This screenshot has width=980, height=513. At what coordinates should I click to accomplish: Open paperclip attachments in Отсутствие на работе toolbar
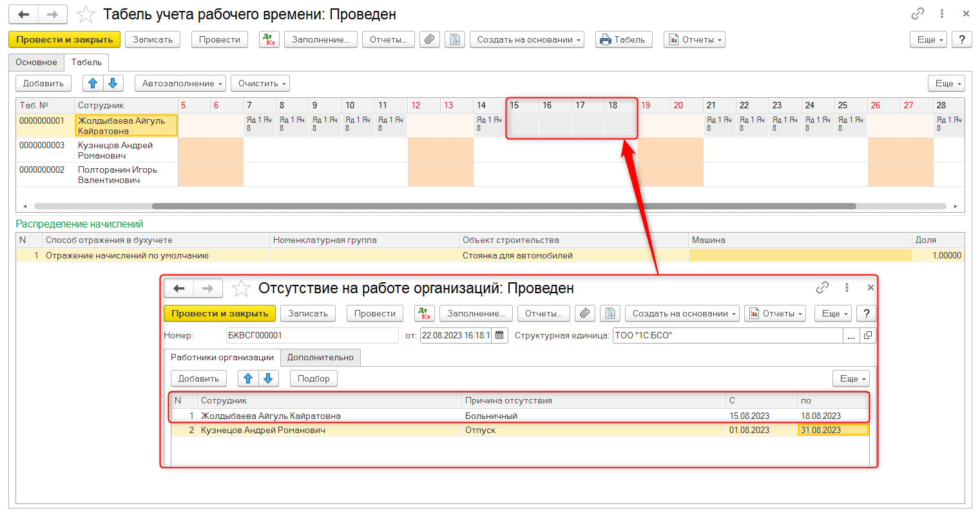point(585,313)
